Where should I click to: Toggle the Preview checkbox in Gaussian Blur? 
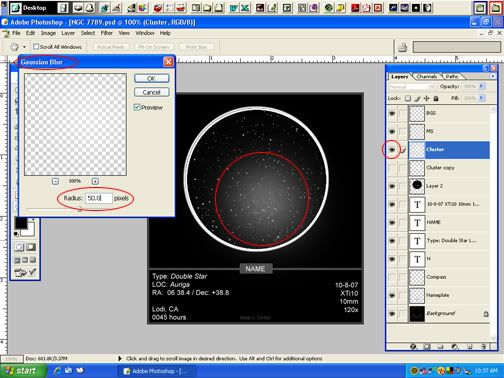(137, 107)
